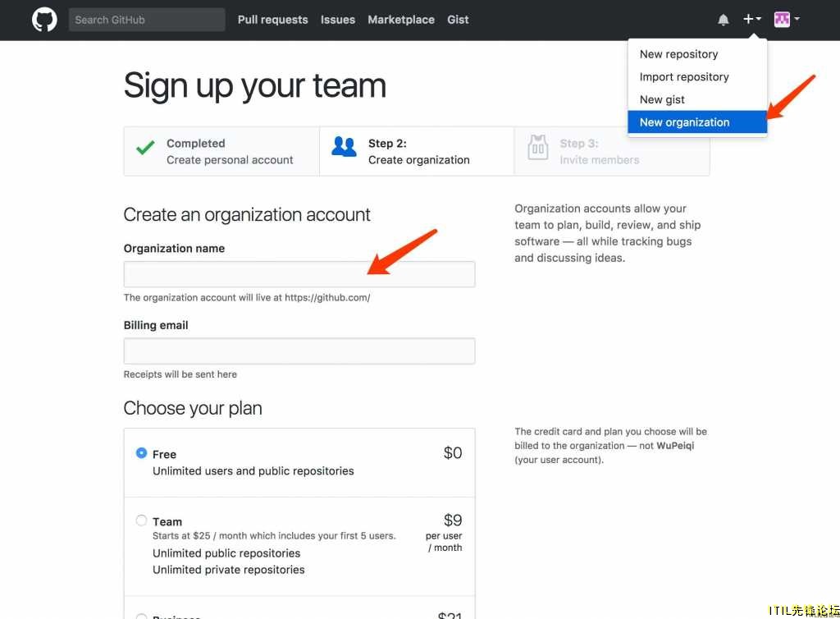The height and width of the screenshot is (619, 840).
Task: Click the 'Create an organization account' heading
Action: (x=247, y=215)
